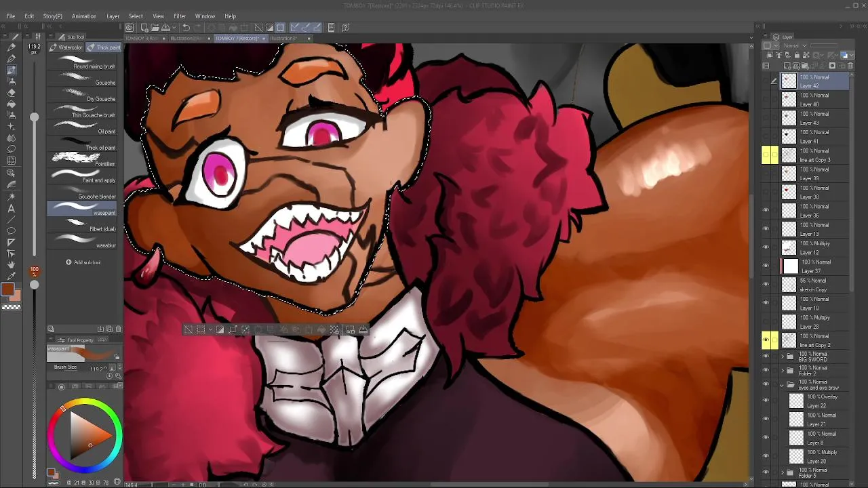
Task: Toggle visibility of Layer 13
Action: point(766,229)
